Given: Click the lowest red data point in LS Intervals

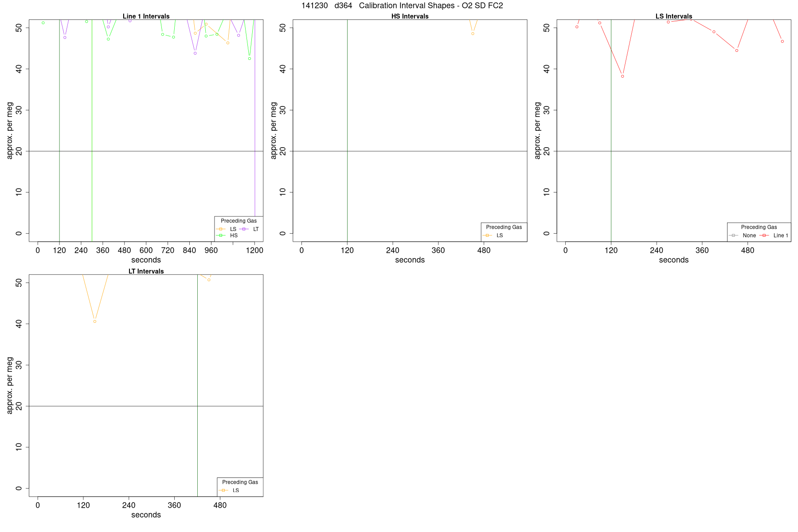Looking at the screenshot, I should [622, 76].
